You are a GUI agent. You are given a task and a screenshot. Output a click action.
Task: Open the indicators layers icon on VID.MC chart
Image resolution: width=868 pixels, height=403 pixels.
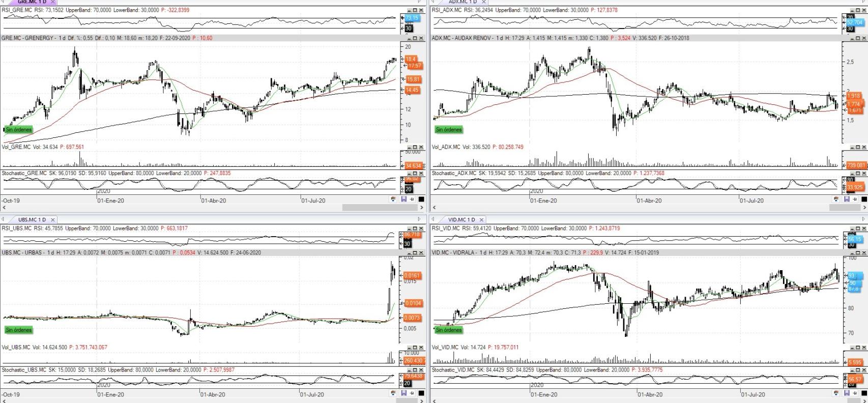(836, 393)
